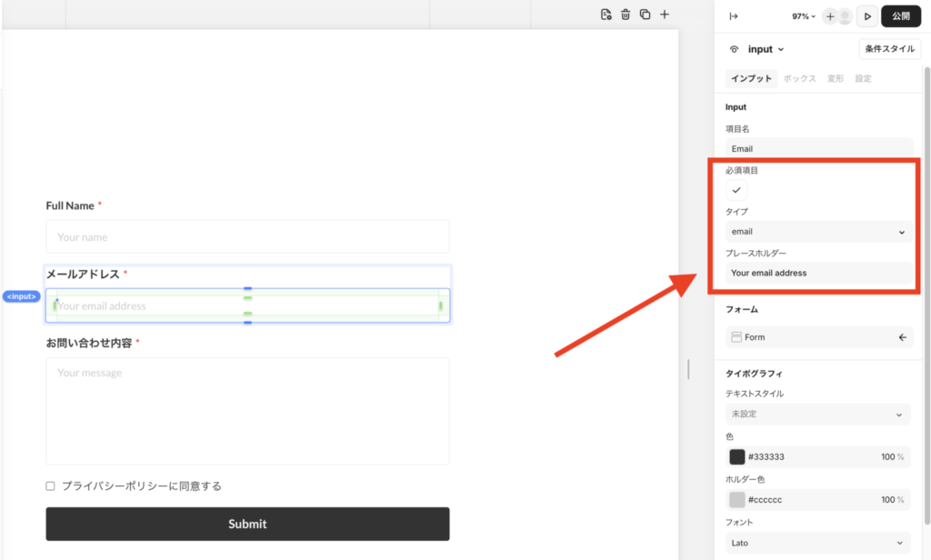Viewport: 931px width, 560px height.
Task: Click the 公開 publish button
Action: pyautogui.click(x=900, y=16)
